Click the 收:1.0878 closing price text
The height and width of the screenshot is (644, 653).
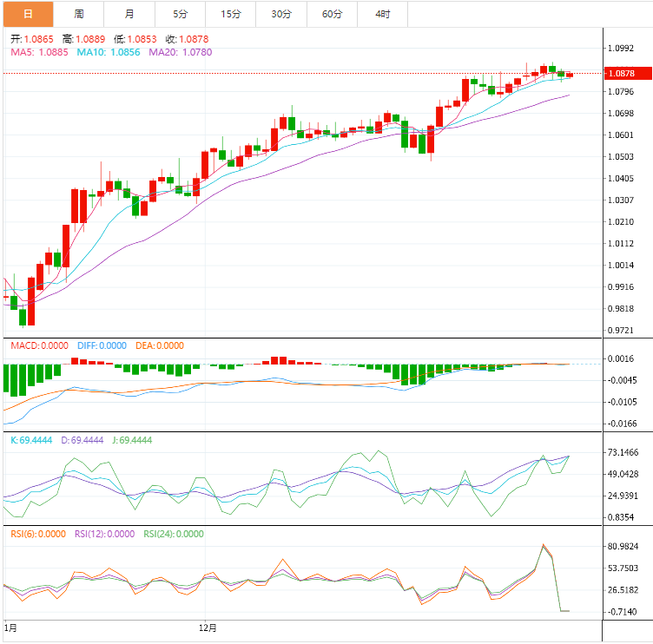click(187, 40)
